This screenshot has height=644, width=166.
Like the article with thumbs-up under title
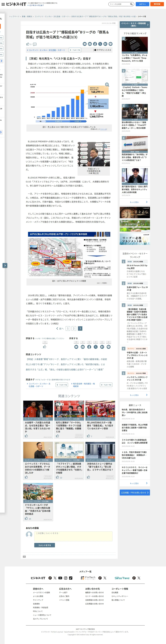point(28,44)
